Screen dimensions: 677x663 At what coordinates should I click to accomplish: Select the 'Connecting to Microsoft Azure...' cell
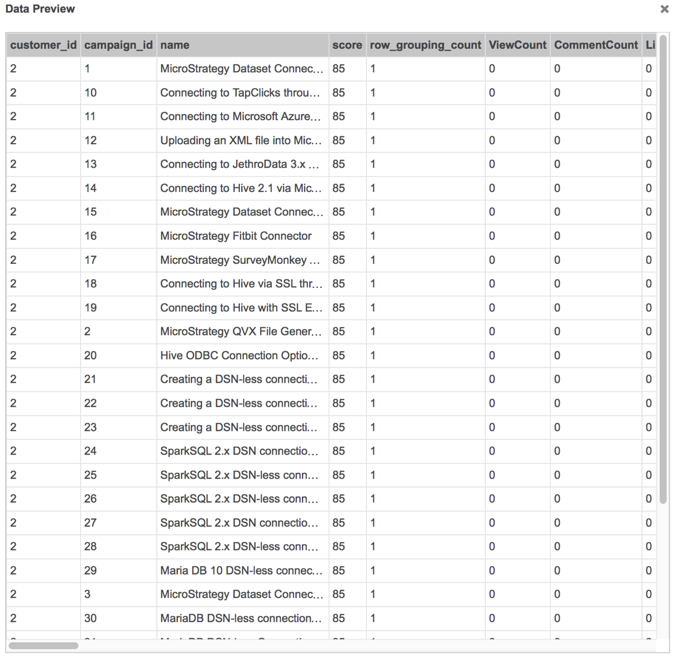coord(243,117)
